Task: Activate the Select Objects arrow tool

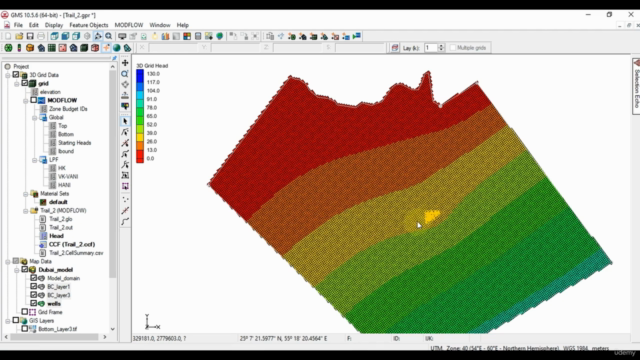Action: click(x=125, y=121)
